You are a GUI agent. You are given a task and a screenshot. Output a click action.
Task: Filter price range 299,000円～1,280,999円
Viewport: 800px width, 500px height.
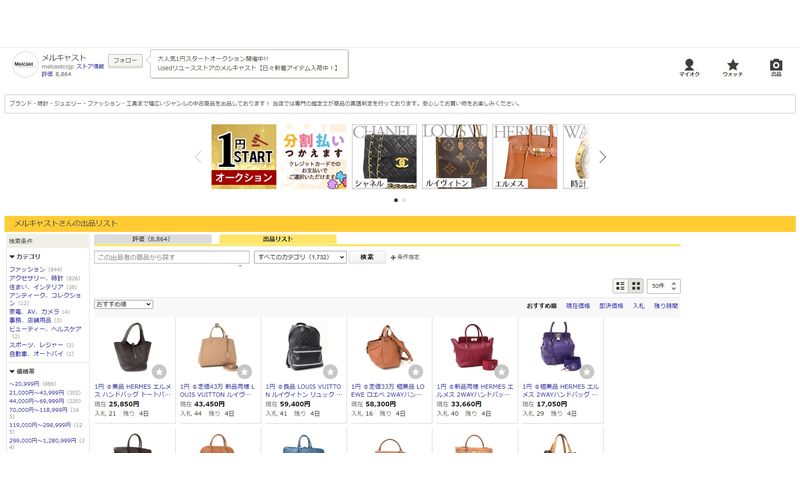[x=43, y=440]
